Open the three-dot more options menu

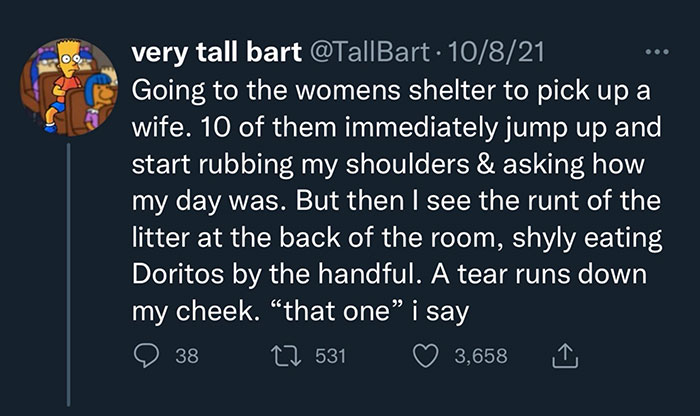(657, 52)
